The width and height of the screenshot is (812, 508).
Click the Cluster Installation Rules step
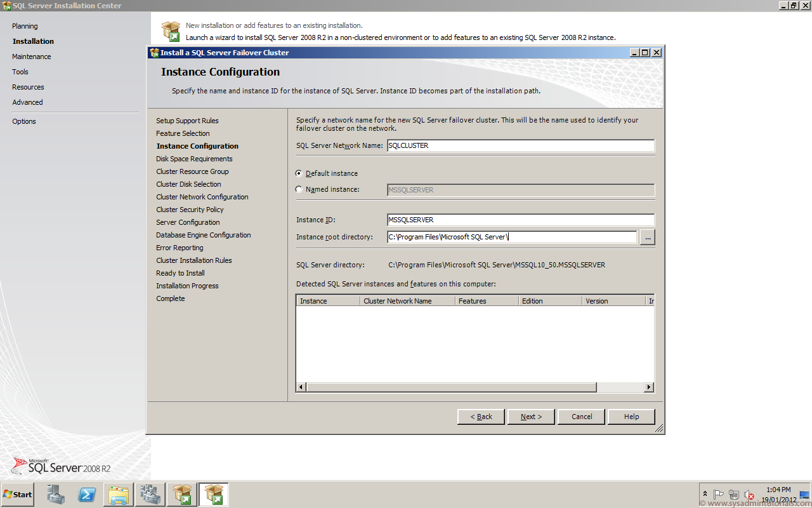coord(194,260)
